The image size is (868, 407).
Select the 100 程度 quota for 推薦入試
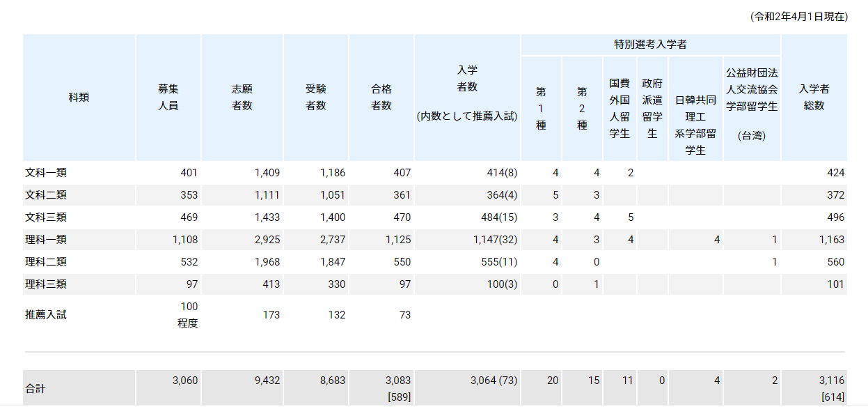point(188,315)
